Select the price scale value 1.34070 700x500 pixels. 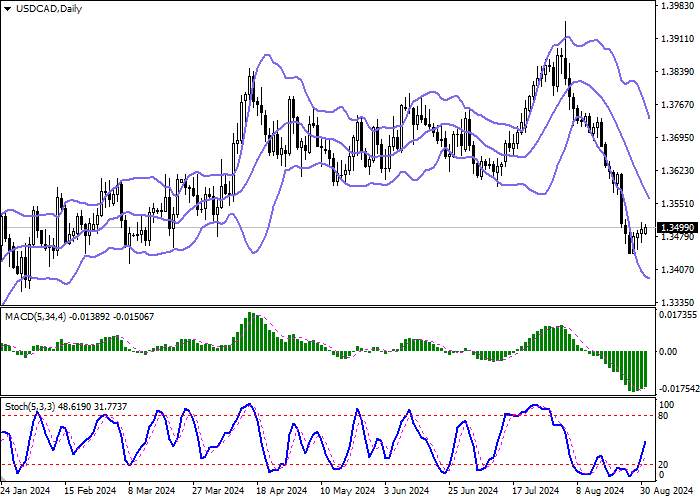pos(679,270)
